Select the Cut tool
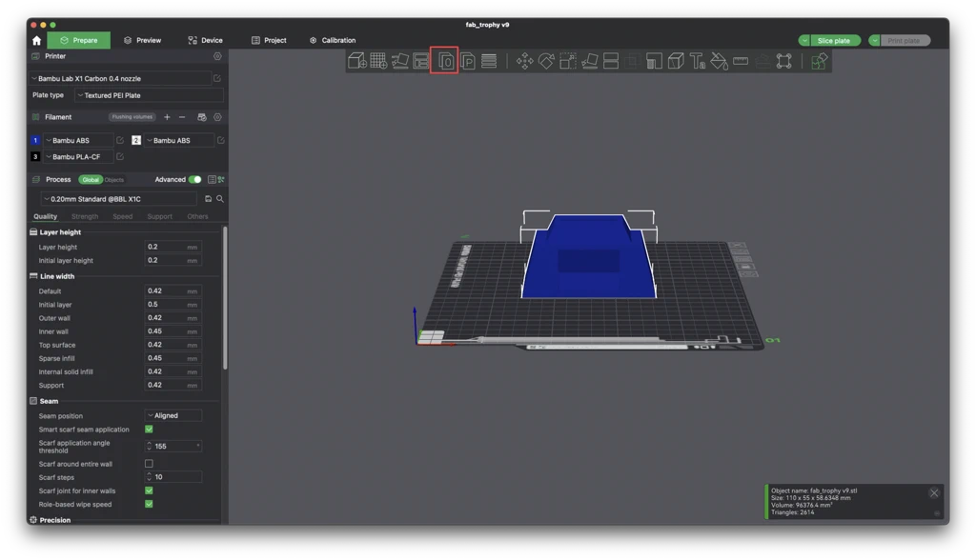Image resolution: width=976 pixels, height=560 pixels. pyautogui.click(x=611, y=61)
